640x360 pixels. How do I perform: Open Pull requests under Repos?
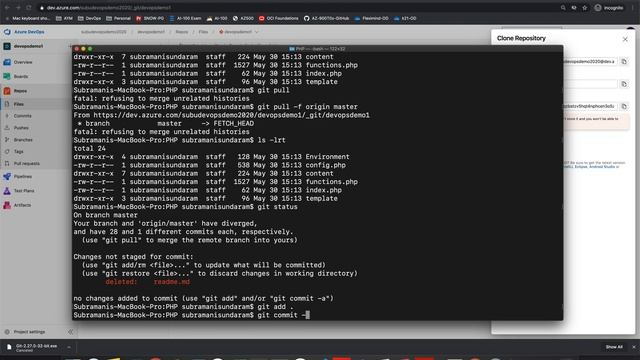point(27,163)
